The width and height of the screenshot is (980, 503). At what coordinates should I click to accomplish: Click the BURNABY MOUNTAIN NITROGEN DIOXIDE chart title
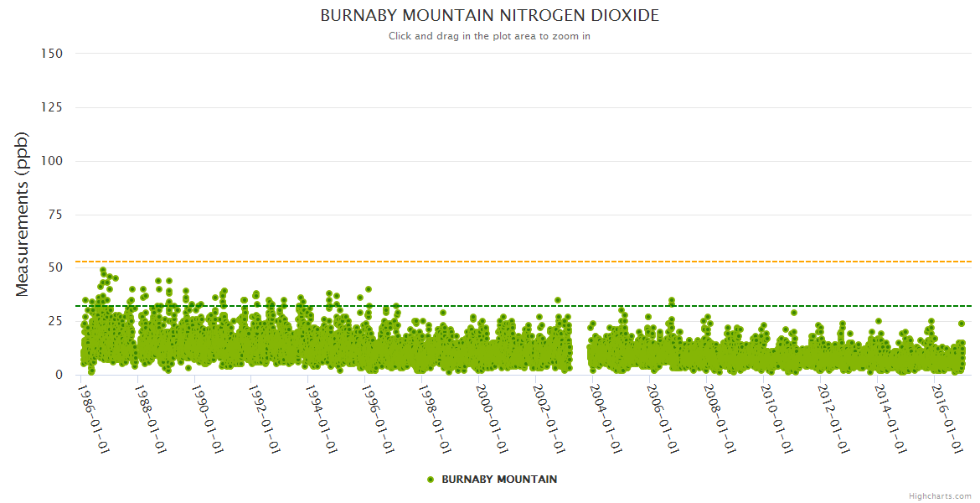point(490,16)
